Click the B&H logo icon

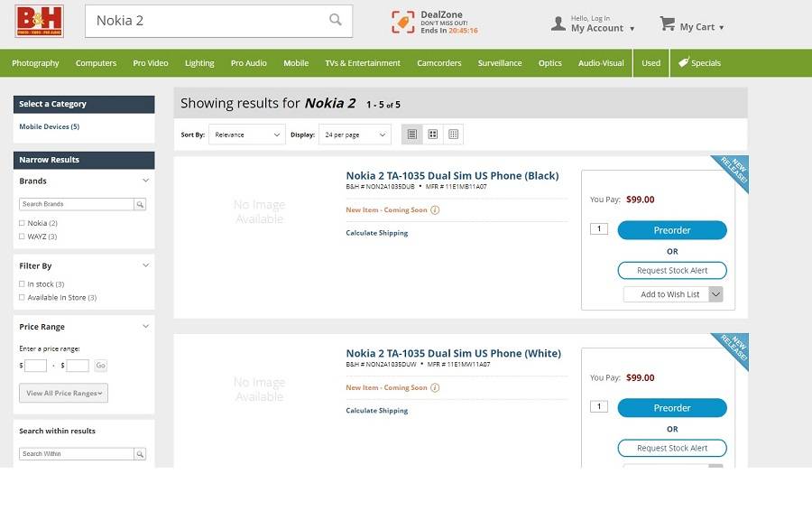(x=39, y=21)
